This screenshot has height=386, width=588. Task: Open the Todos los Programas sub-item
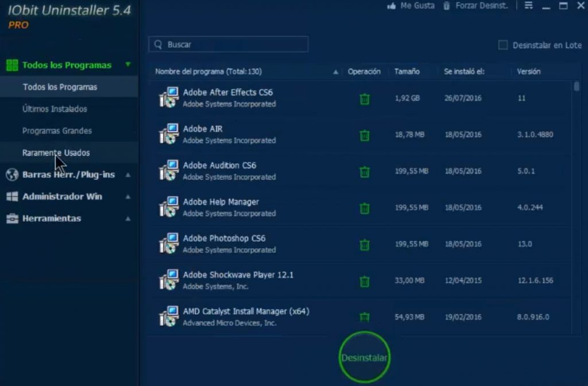coord(69,87)
